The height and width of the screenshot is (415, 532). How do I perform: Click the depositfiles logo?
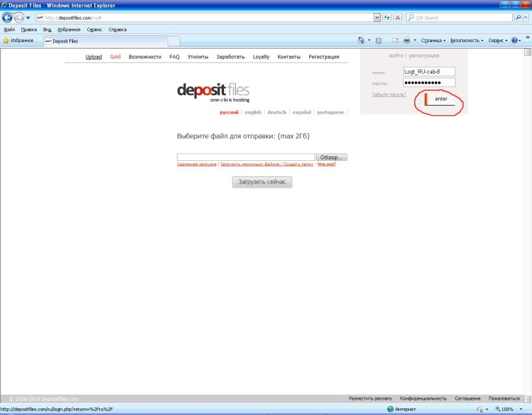point(213,92)
